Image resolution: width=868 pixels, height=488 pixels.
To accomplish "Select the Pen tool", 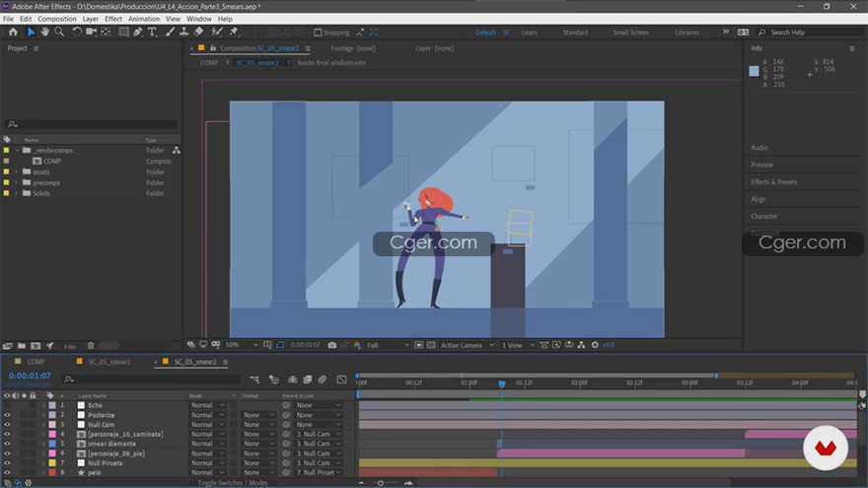I will tap(138, 33).
